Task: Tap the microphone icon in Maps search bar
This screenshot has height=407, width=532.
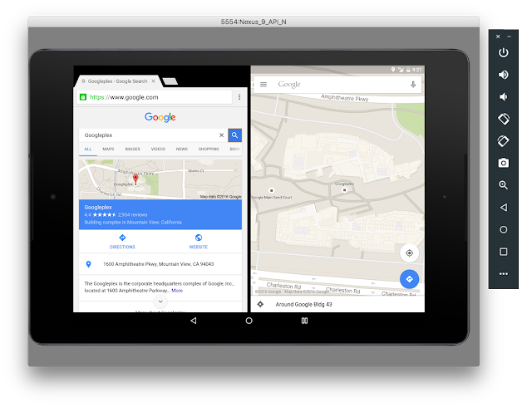Action: pyautogui.click(x=413, y=85)
